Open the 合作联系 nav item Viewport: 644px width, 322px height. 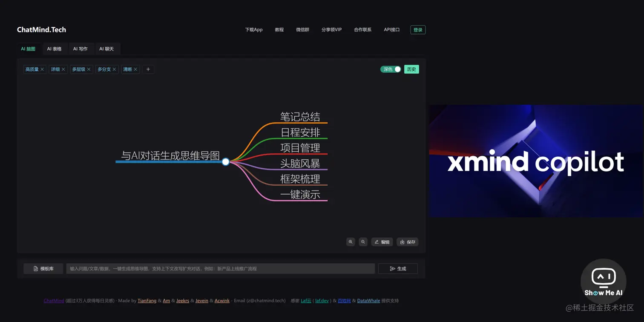(362, 30)
